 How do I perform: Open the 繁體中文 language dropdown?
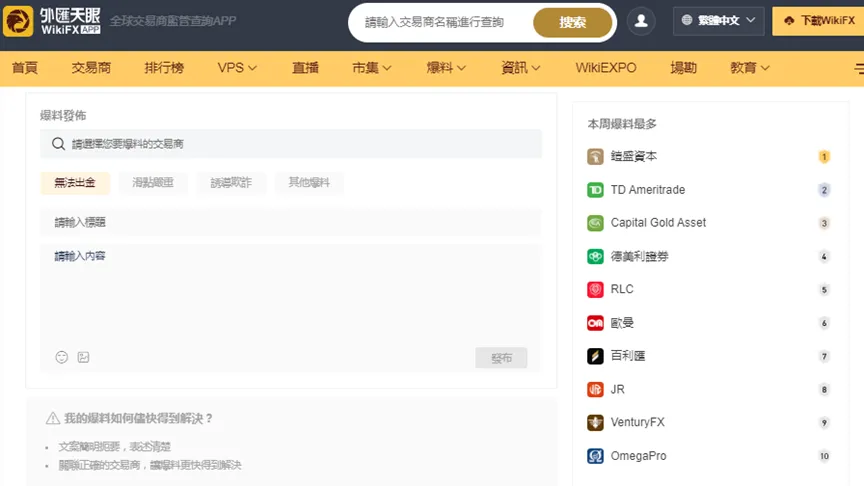[x=718, y=21]
